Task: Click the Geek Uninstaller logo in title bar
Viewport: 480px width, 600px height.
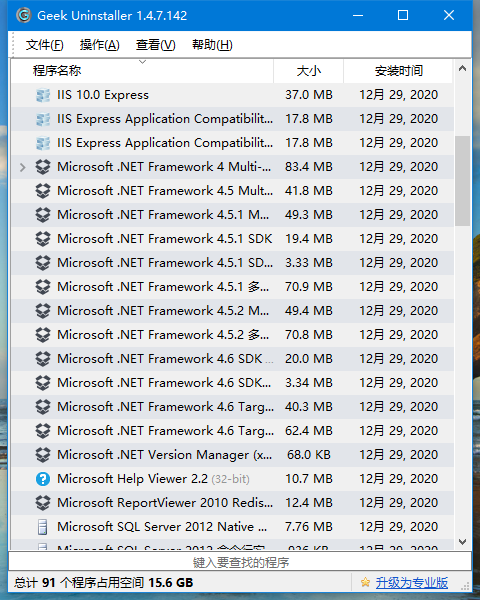Action: tap(23, 15)
